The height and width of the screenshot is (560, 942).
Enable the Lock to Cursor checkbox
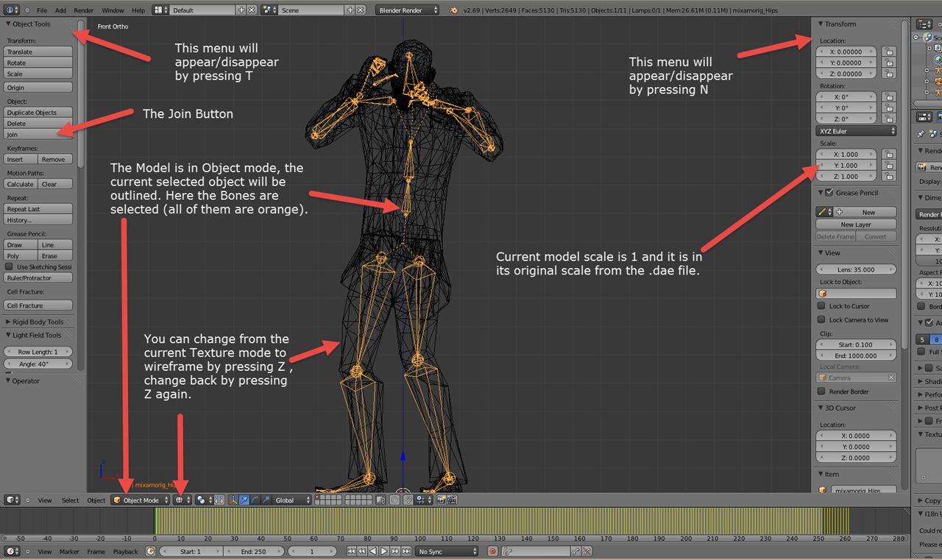tap(821, 306)
